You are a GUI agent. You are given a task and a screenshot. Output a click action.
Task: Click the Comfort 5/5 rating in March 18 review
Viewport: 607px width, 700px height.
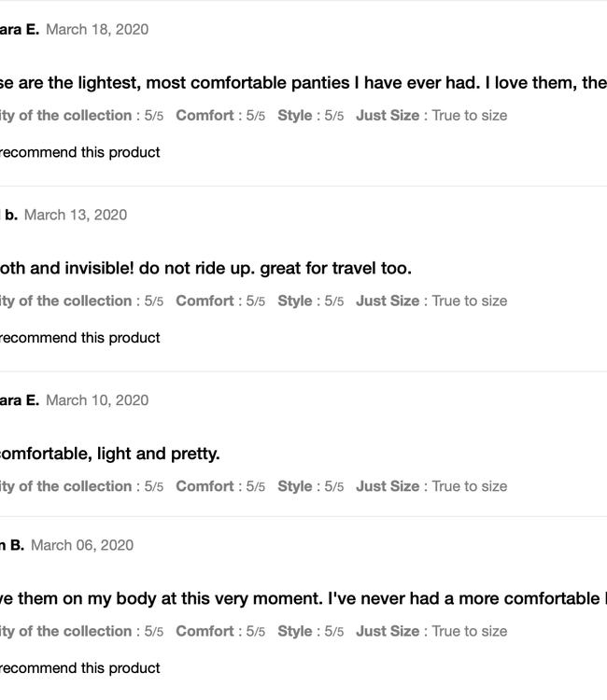click(220, 116)
